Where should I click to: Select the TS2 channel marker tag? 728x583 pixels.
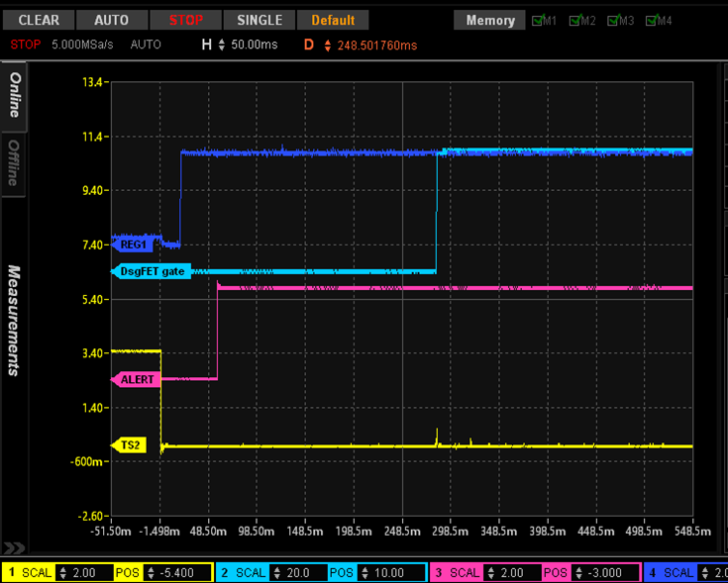point(132,445)
